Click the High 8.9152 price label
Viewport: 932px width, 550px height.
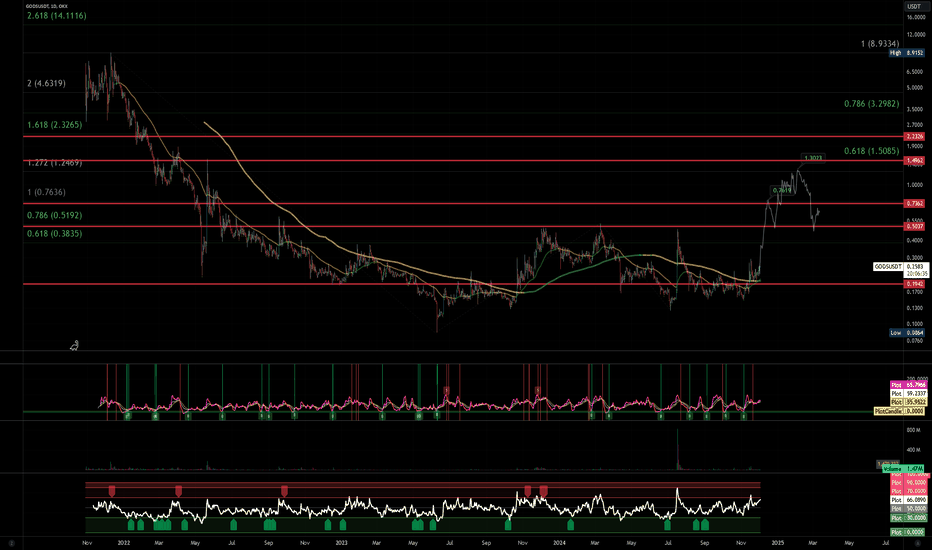[x=906, y=53]
